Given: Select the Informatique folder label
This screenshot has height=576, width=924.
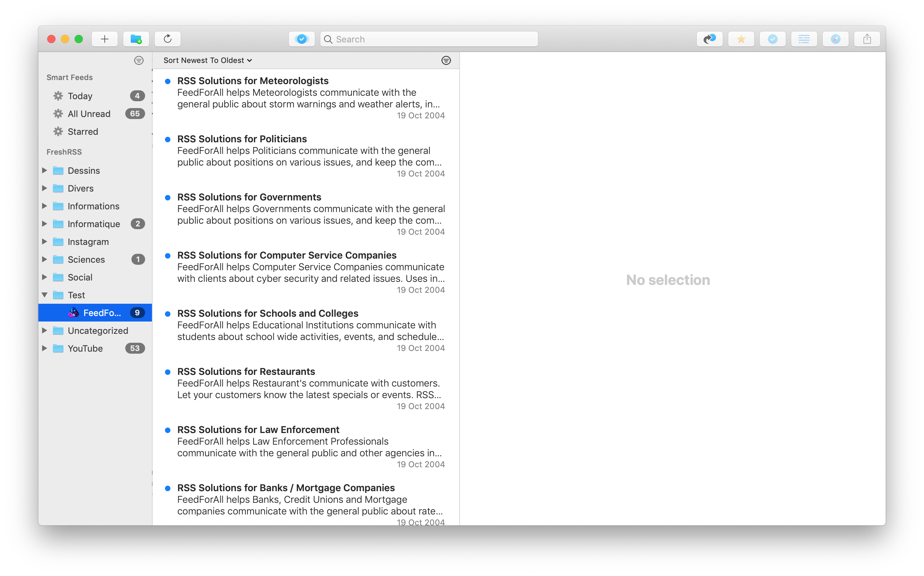Looking at the screenshot, I should [94, 224].
